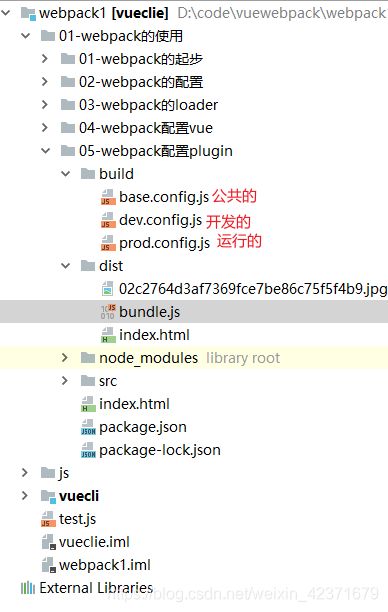Select the build folder name

tap(116, 174)
